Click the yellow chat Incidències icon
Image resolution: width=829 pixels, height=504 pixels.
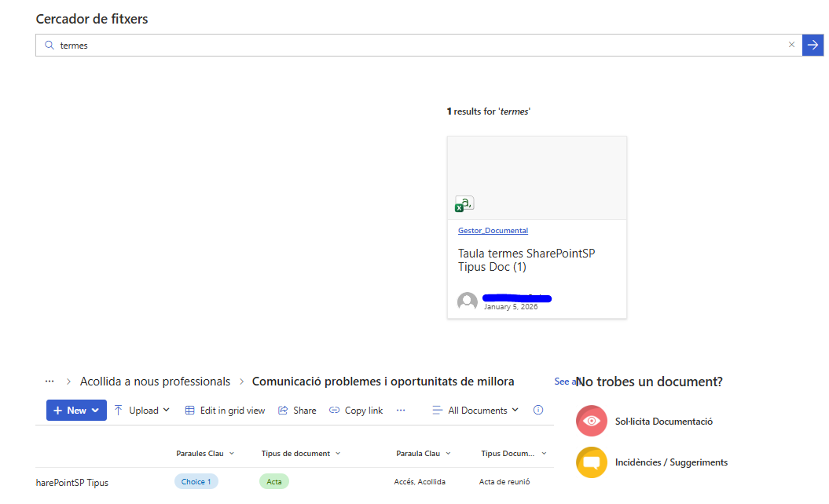pos(592,462)
